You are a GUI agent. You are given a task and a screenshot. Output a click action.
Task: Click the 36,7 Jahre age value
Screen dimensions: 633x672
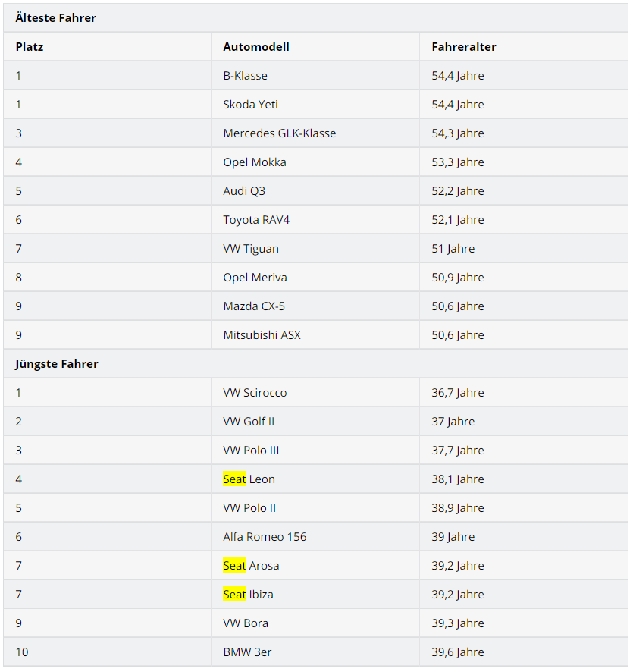coord(457,393)
